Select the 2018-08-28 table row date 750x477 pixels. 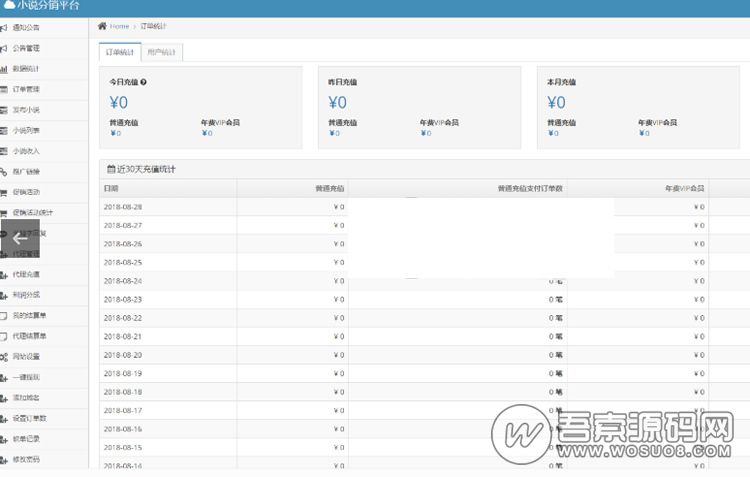click(x=123, y=207)
